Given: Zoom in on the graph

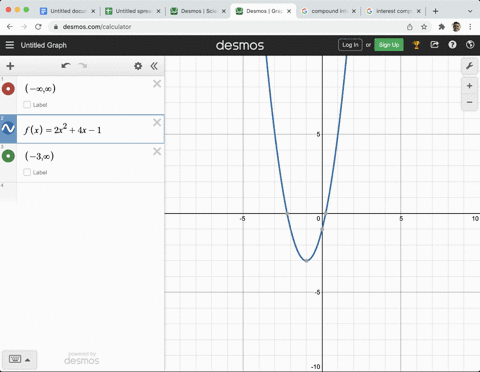Looking at the screenshot, I should [x=469, y=86].
